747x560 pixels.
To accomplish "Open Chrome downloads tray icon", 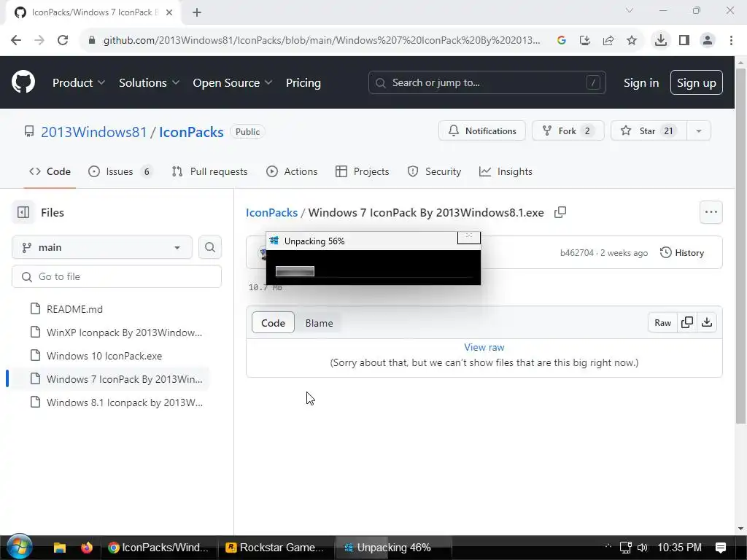I will pyautogui.click(x=661, y=41).
